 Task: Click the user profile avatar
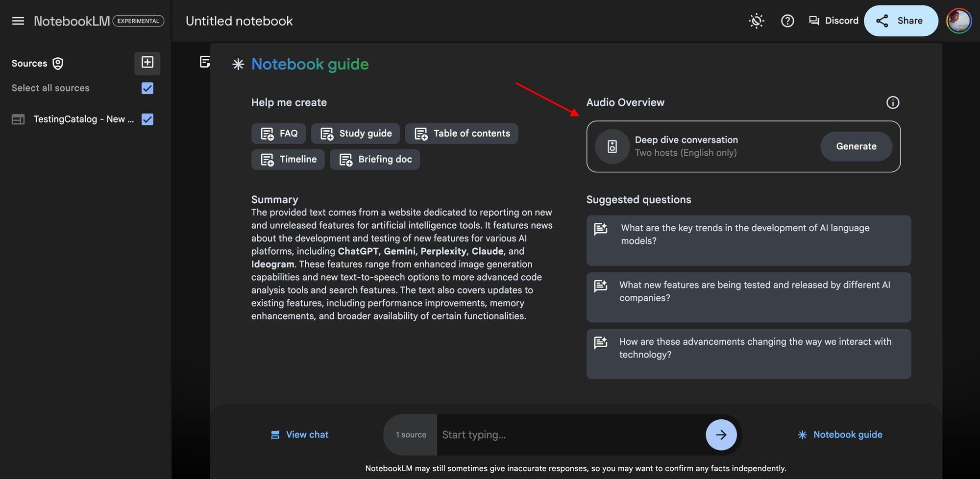coord(959,21)
